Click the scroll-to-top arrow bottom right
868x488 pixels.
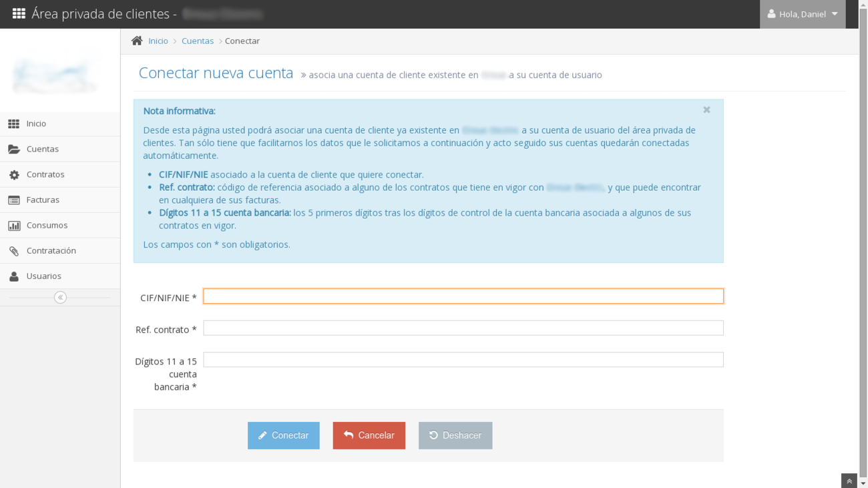click(849, 481)
